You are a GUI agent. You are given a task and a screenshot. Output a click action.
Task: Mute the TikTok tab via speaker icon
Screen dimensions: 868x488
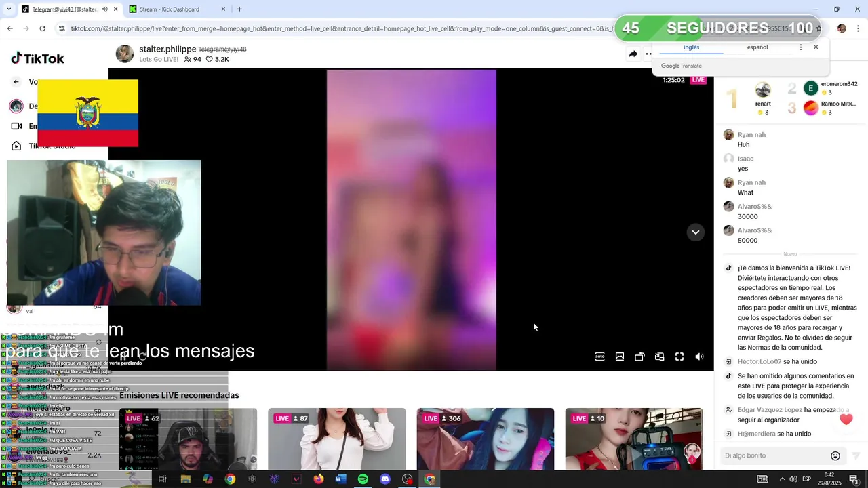point(104,9)
